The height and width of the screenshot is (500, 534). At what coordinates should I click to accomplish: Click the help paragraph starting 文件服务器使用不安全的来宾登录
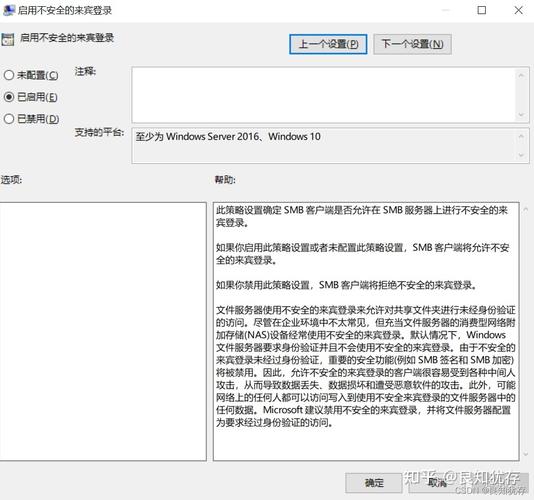[365, 366]
